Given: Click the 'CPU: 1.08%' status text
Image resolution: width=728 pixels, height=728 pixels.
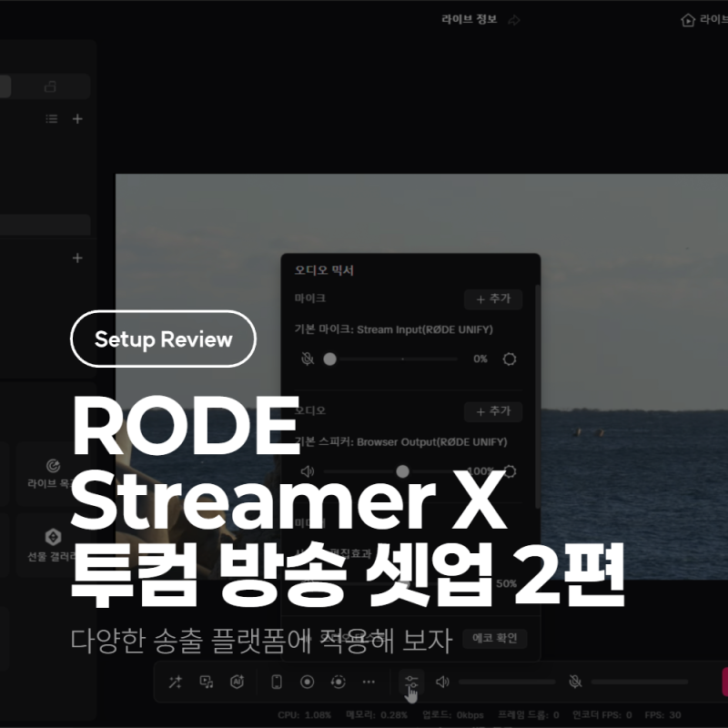Looking at the screenshot, I should pos(305,715).
